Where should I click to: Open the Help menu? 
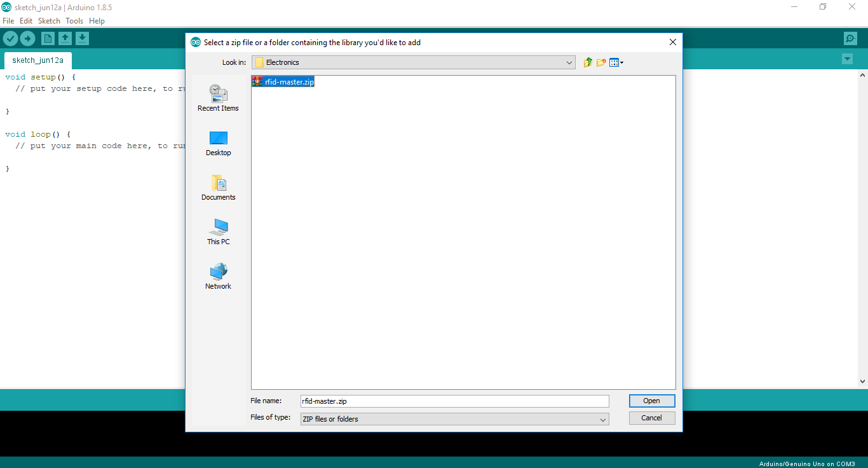(97, 21)
